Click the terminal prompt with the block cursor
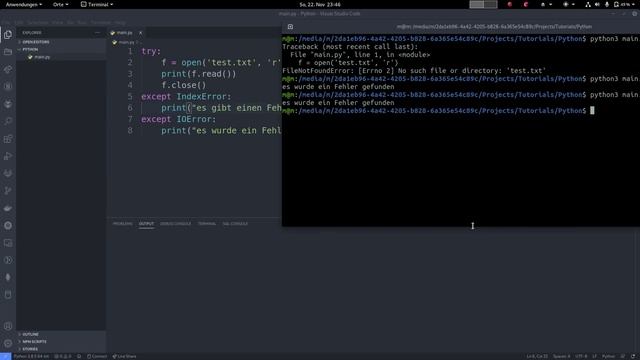Viewport: 640px width, 360px height. point(438,111)
